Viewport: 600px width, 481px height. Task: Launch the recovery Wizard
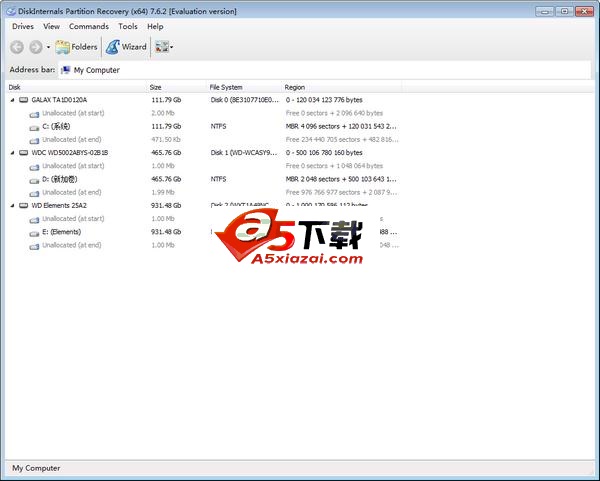[x=126, y=47]
